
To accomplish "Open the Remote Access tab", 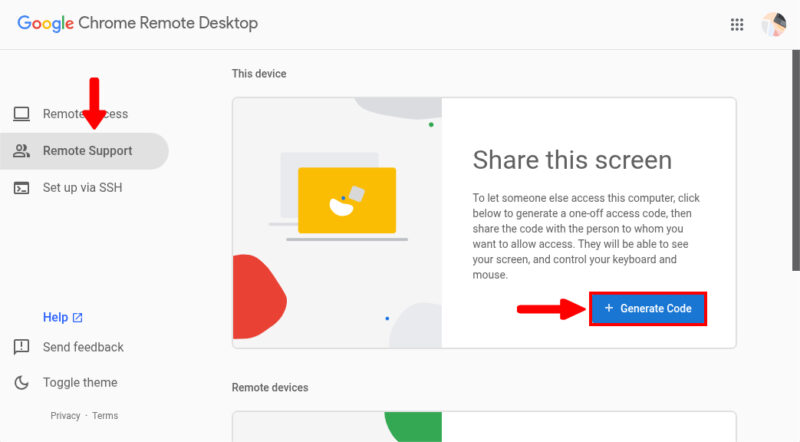I will 84,114.
